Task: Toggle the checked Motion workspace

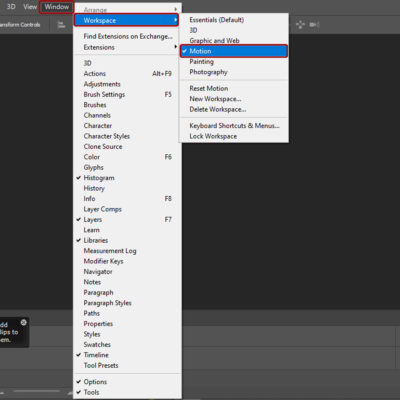Action: pyautogui.click(x=234, y=51)
